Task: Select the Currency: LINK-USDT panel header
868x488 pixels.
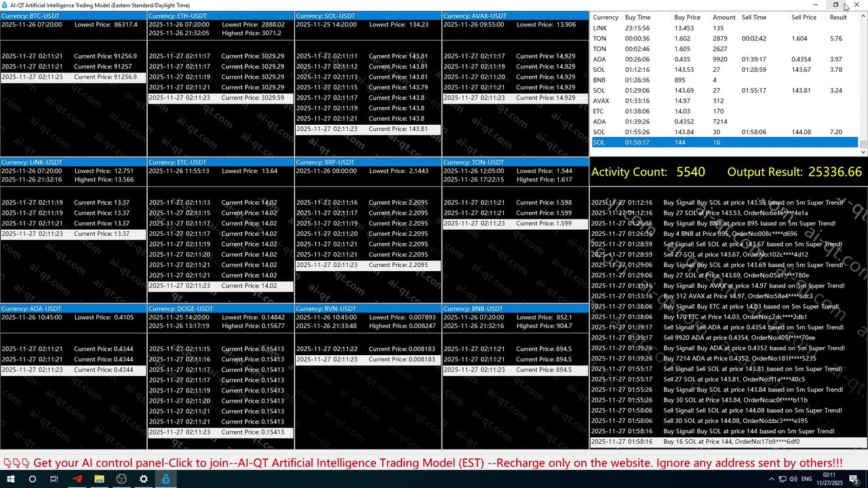Action: point(73,162)
